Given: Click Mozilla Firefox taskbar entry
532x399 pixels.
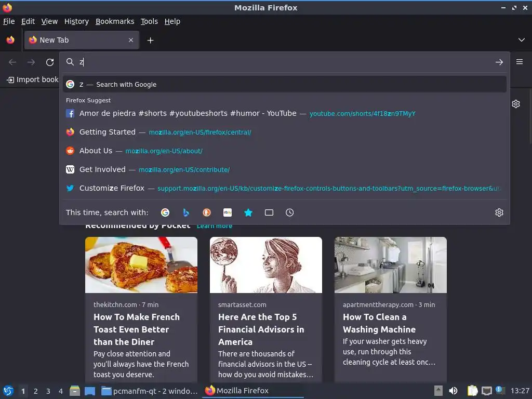Looking at the screenshot, I should coord(253,391).
